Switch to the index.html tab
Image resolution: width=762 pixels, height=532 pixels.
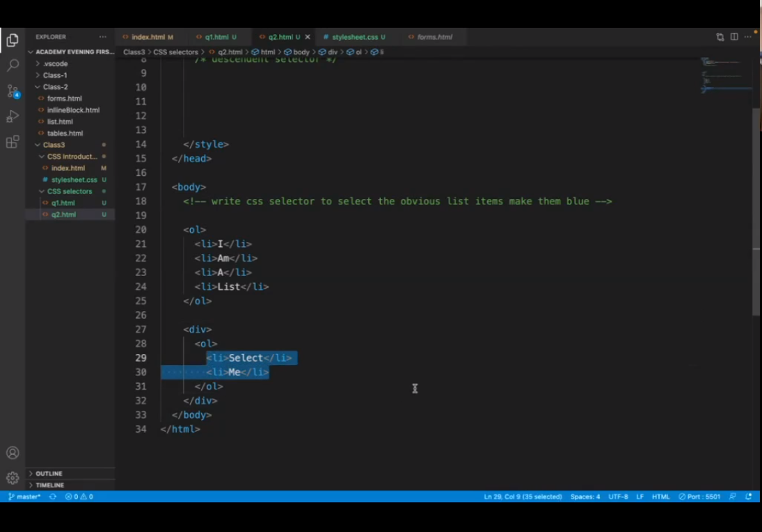click(x=148, y=37)
